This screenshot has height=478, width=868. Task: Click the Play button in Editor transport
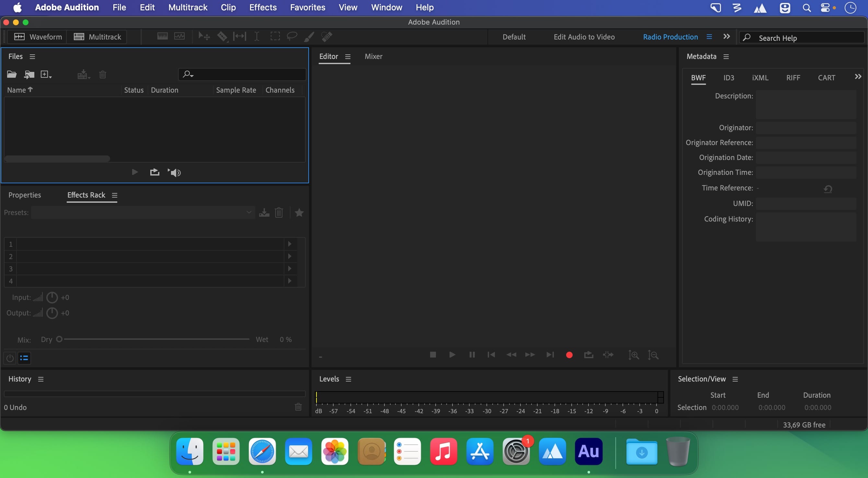452,355
